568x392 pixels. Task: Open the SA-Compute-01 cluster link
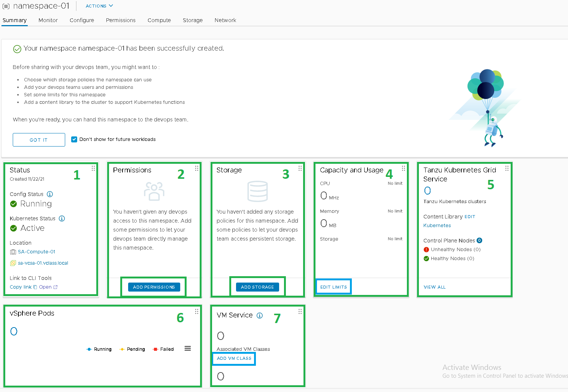click(36, 252)
